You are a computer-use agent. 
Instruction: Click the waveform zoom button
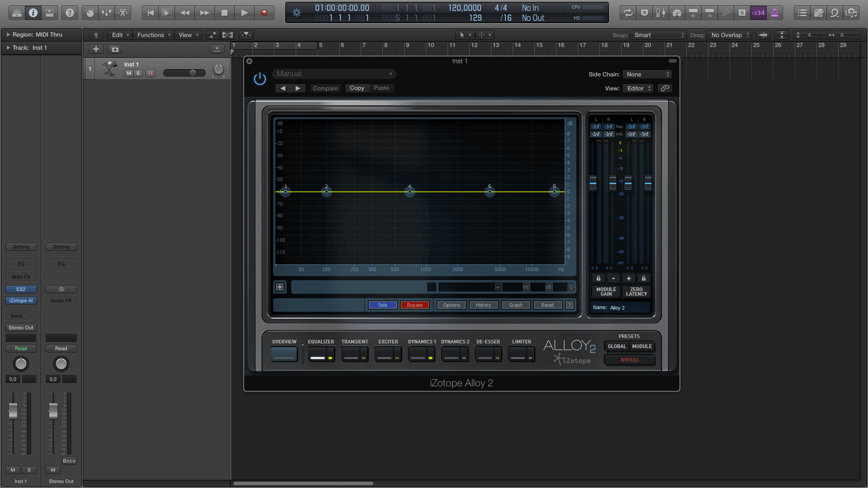(763, 35)
